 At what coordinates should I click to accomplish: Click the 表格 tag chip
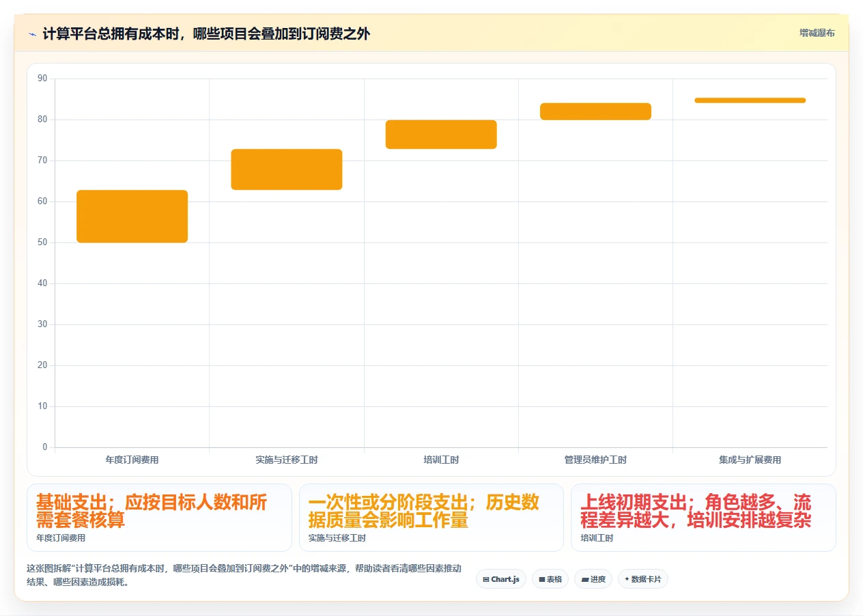pyautogui.click(x=550, y=579)
